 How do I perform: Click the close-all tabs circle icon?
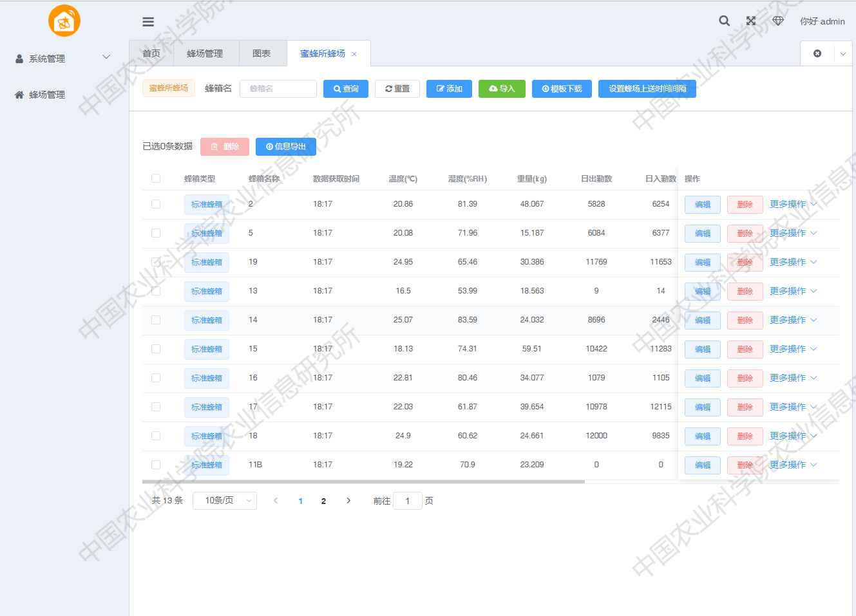(817, 53)
